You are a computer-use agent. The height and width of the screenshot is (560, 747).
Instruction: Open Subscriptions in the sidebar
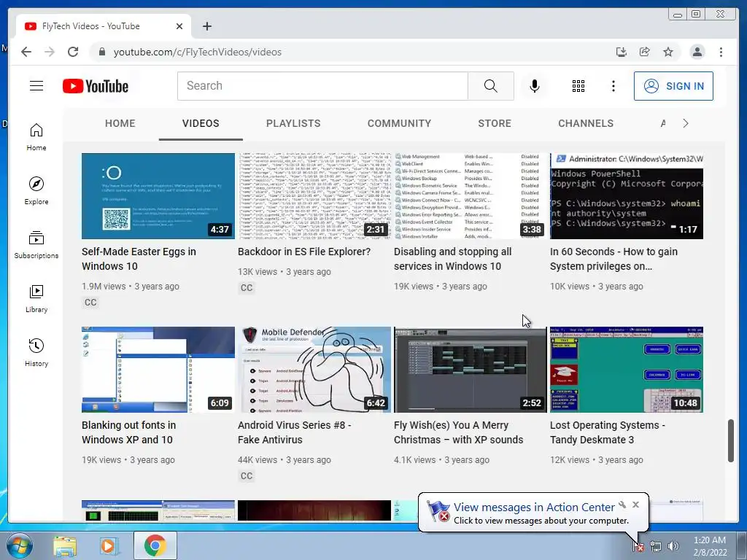click(36, 245)
